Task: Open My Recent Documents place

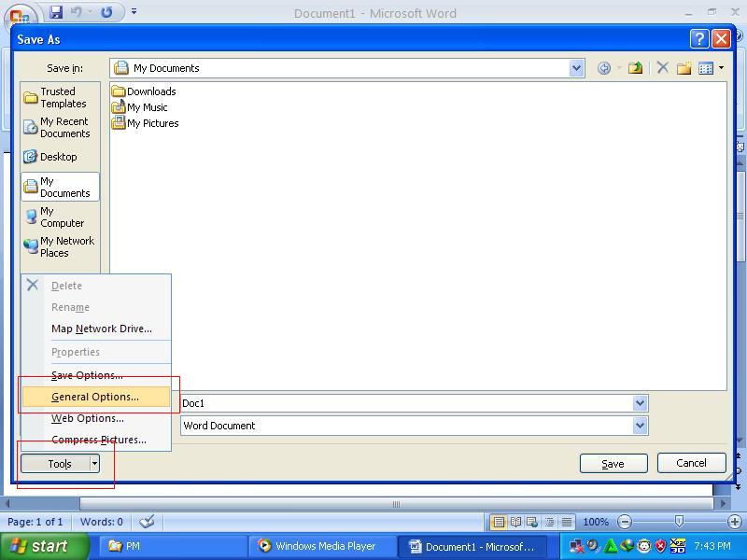Action: [60, 128]
